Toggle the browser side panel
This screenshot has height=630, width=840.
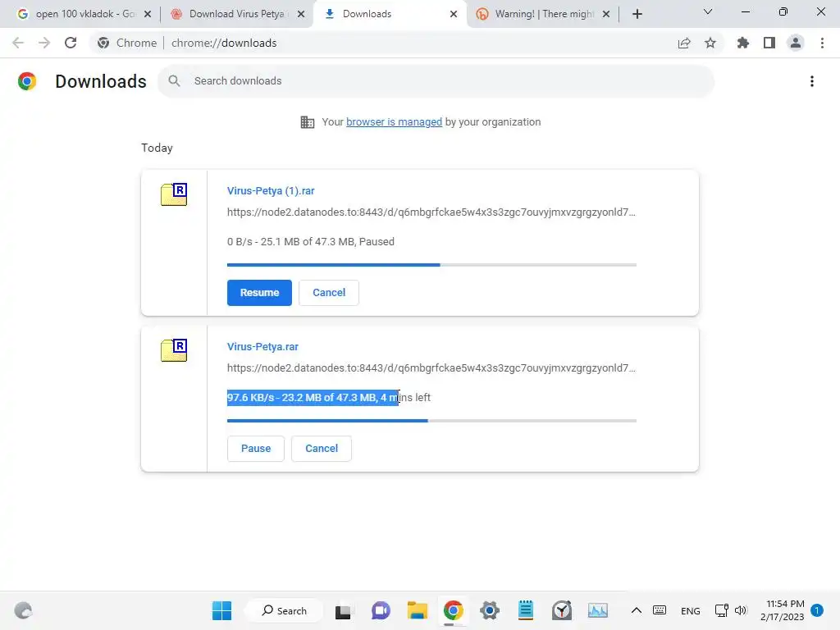click(769, 43)
